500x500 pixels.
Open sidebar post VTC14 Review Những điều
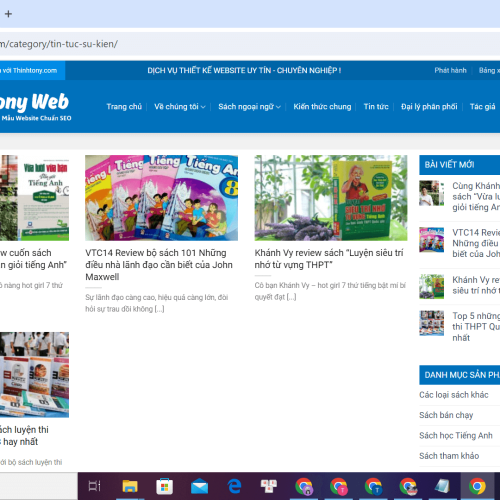(x=476, y=243)
